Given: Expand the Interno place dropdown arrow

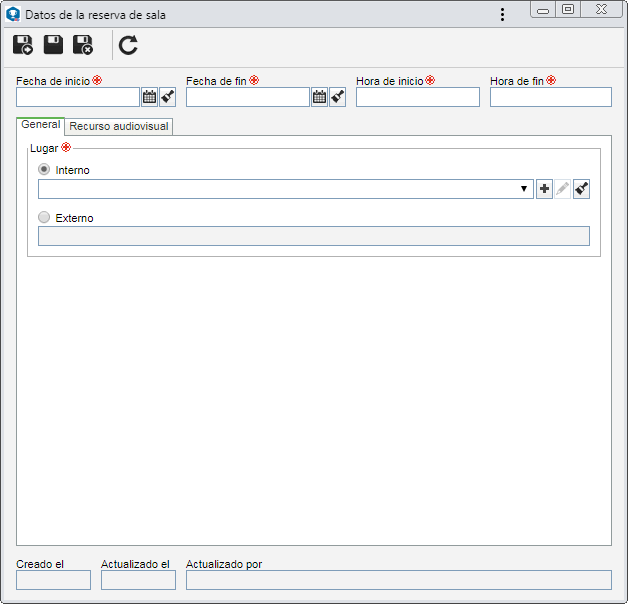Looking at the screenshot, I should [523, 189].
